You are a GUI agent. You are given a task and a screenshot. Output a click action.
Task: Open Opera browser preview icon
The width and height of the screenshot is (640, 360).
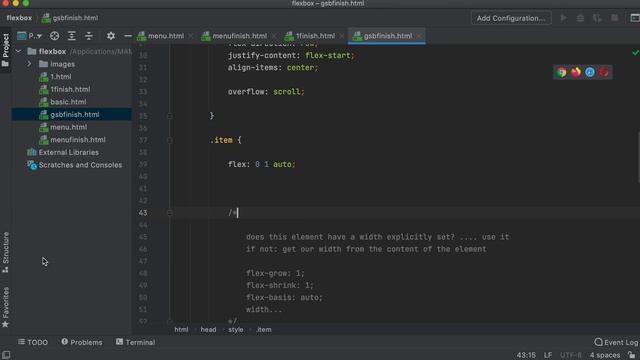[x=604, y=72]
